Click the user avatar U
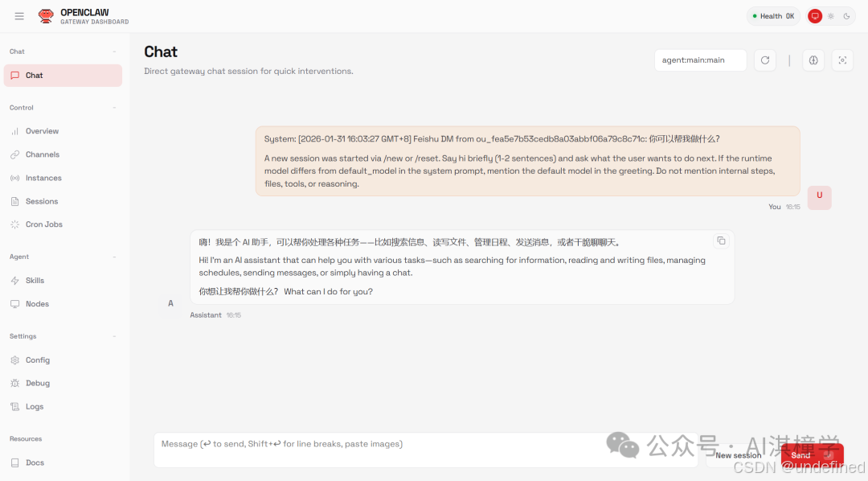The width and height of the screenshot is (868, 481). click(x=819, y=197)
